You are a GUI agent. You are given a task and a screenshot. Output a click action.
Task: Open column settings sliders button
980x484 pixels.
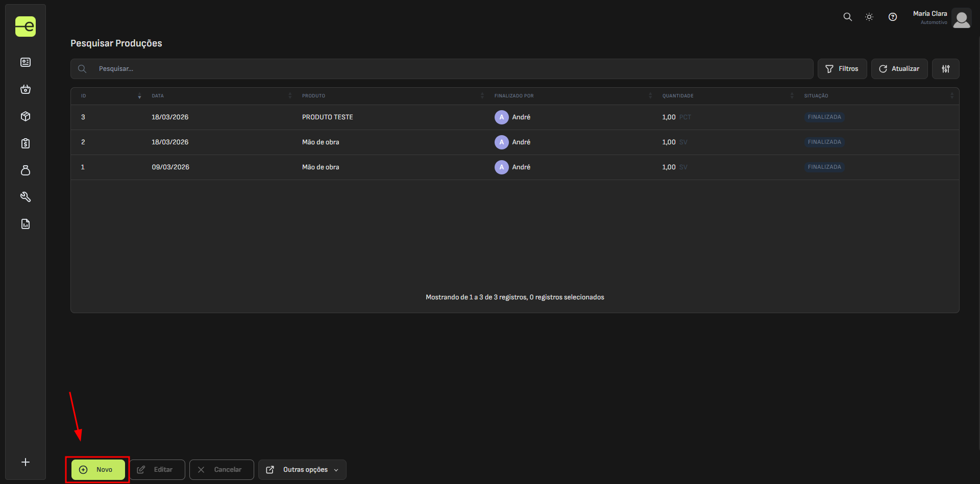tap(945, 69)
